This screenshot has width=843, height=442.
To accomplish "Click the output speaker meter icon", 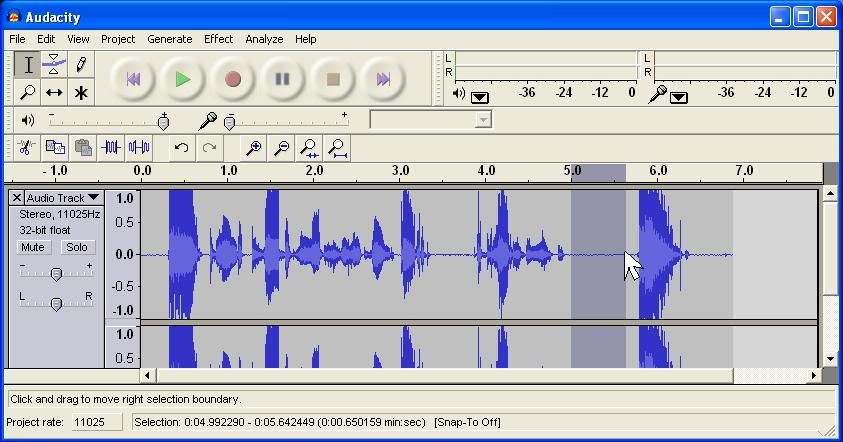I will coord(459,94).
